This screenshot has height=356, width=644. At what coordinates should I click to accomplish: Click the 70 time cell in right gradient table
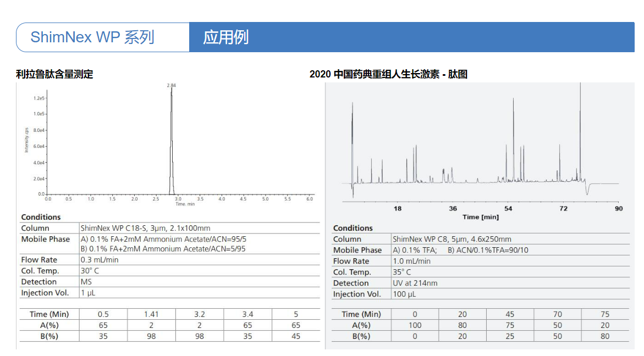tap(558, 314)
